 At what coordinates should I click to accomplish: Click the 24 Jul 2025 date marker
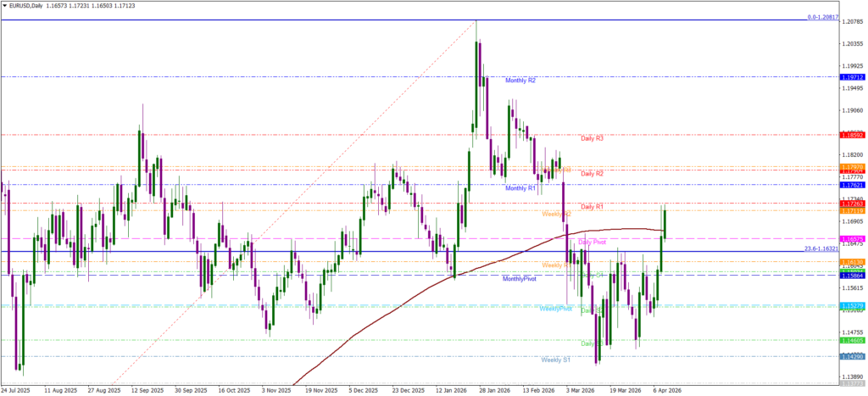15,391
